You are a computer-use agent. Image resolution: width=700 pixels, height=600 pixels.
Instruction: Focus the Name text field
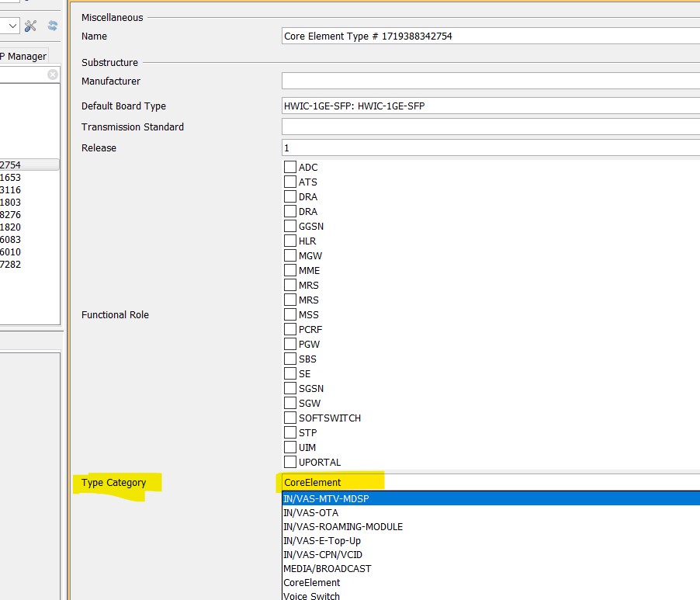[x=490, y=36]
